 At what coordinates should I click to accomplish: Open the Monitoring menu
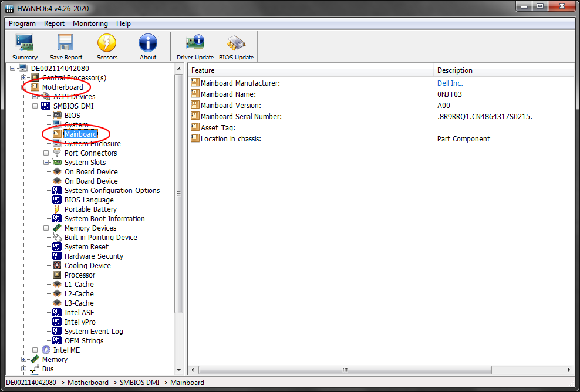[x=90, y=23]
